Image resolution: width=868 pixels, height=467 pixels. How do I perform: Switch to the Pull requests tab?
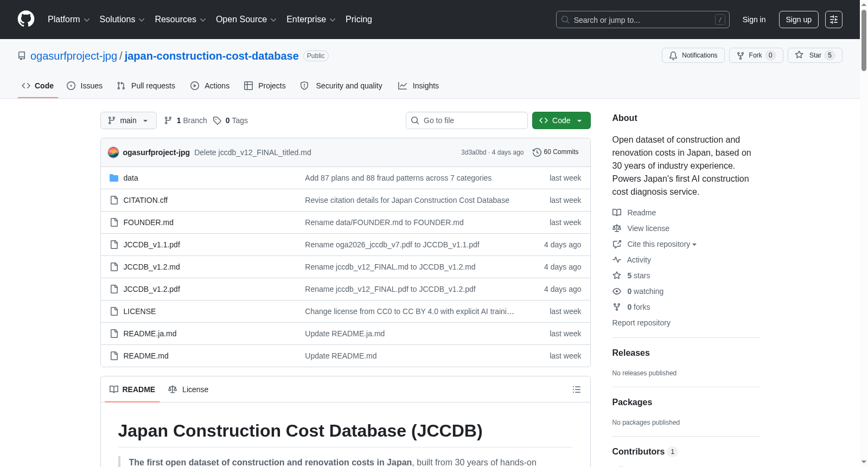coord(146,86)
